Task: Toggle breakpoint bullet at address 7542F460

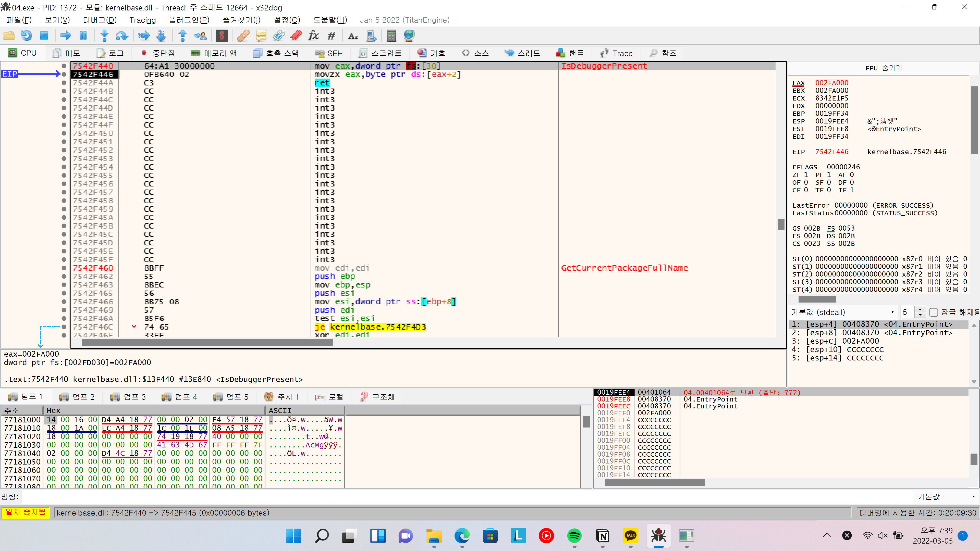Action: click(64, 268)
